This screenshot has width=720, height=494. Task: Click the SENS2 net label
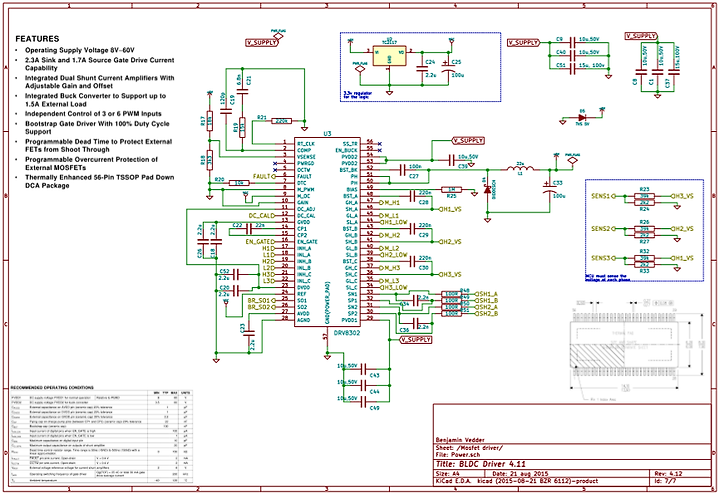[x=601, y=229]
